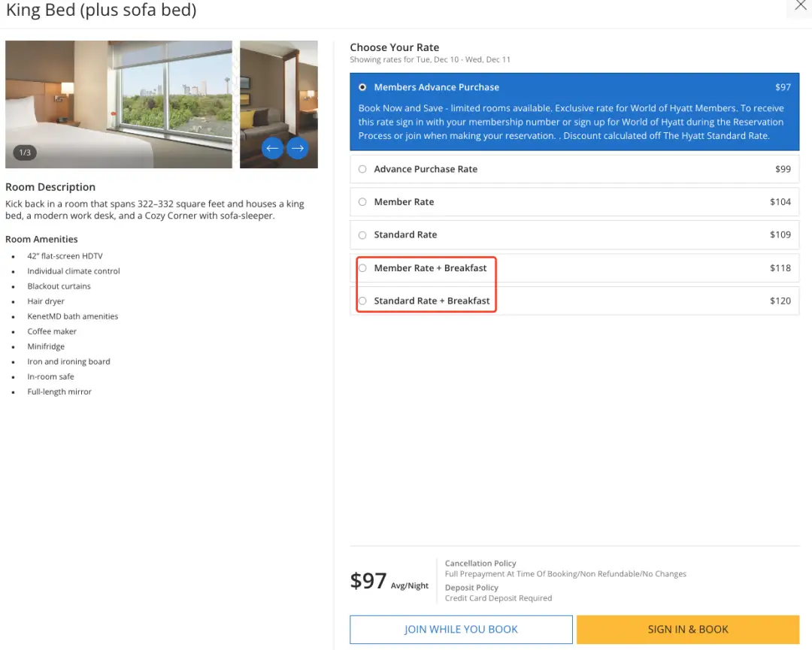
Task: Click the $97 price on Members Advance Purchase
Action: (783, 87)
